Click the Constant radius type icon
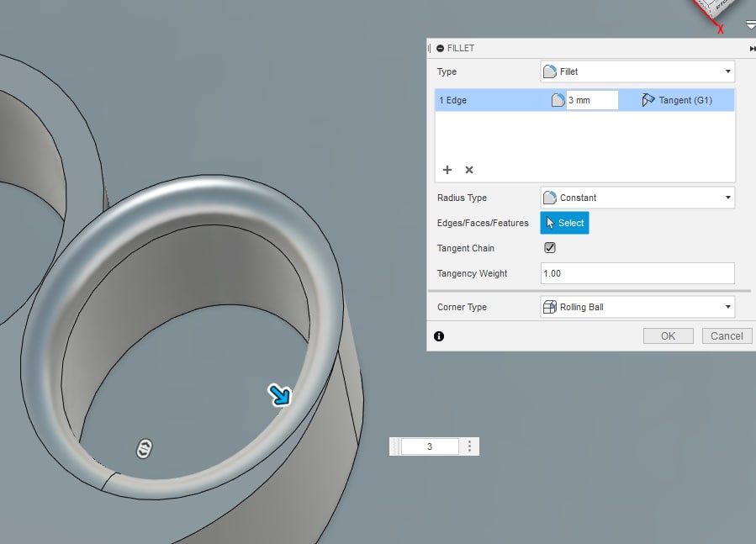This screenshot has height=544, width=756. tap(550, 198)
